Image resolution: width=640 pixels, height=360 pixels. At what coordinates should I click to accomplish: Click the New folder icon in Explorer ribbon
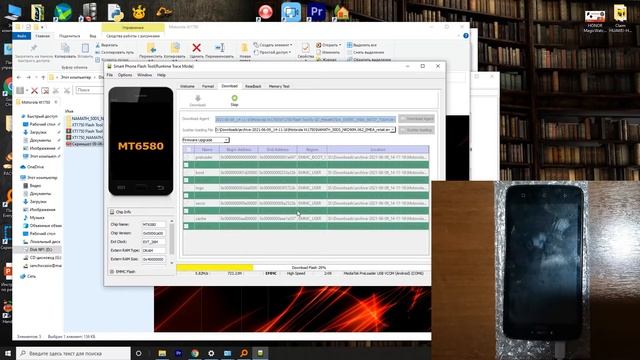click(x=245, y=48)
